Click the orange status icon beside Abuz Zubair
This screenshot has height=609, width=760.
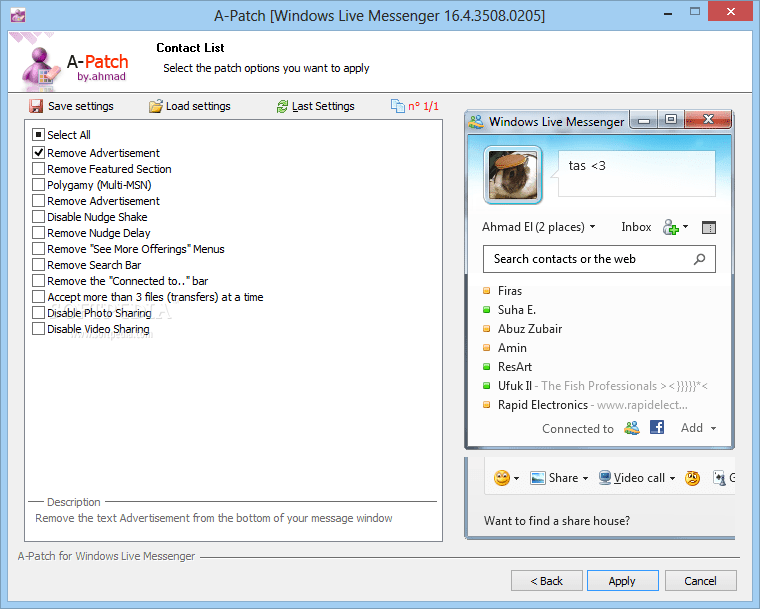487,329
